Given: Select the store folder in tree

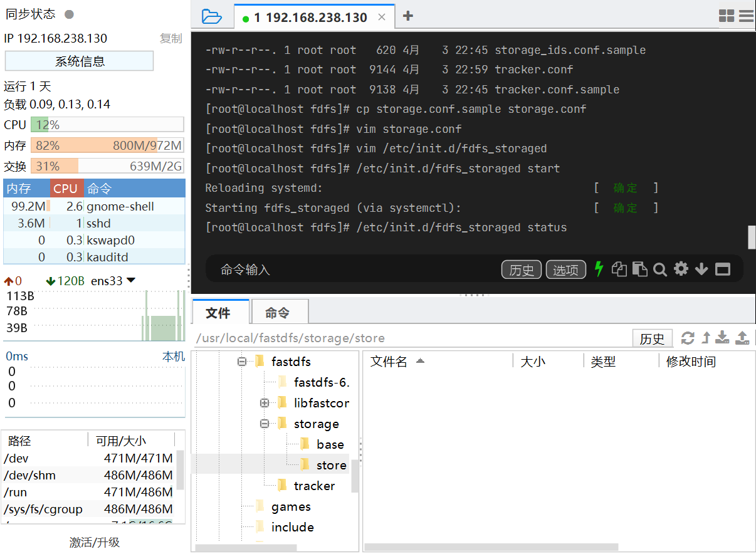Looking at the screenshot, I should click(x=323, y=465).
